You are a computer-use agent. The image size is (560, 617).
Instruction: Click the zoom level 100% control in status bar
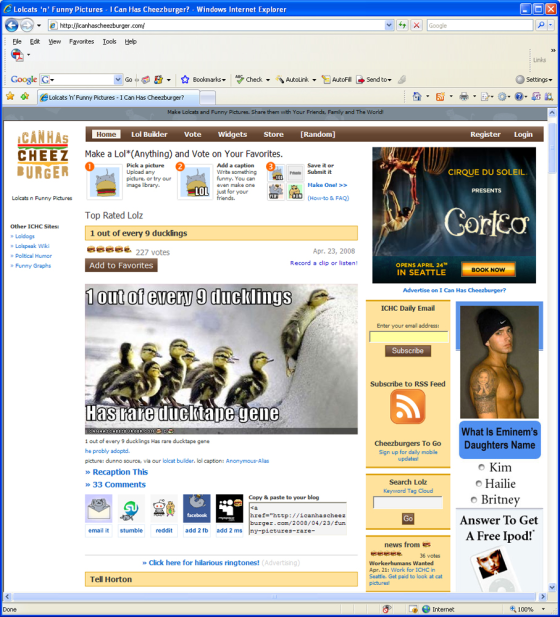coord(528,609)
